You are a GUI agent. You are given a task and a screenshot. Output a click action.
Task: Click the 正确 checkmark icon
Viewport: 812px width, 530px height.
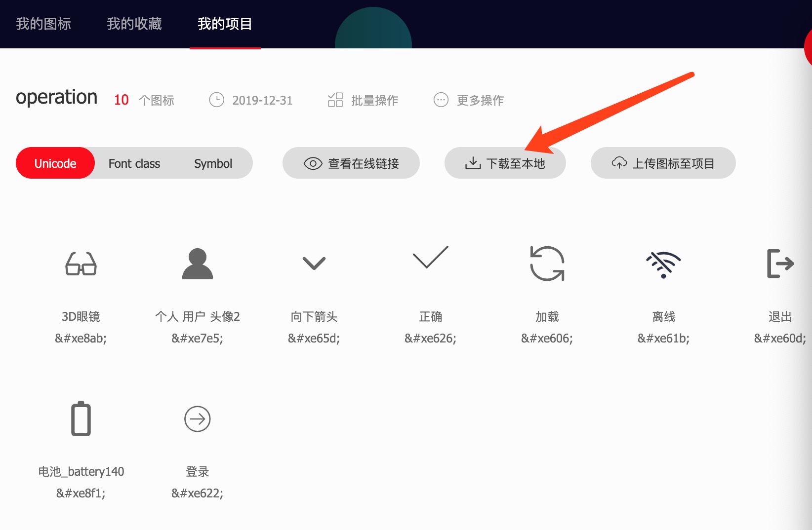(x=430, y=259)
